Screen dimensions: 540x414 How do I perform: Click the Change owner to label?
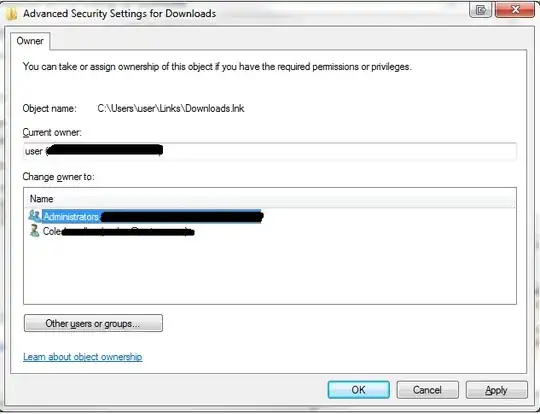[59, 177]
